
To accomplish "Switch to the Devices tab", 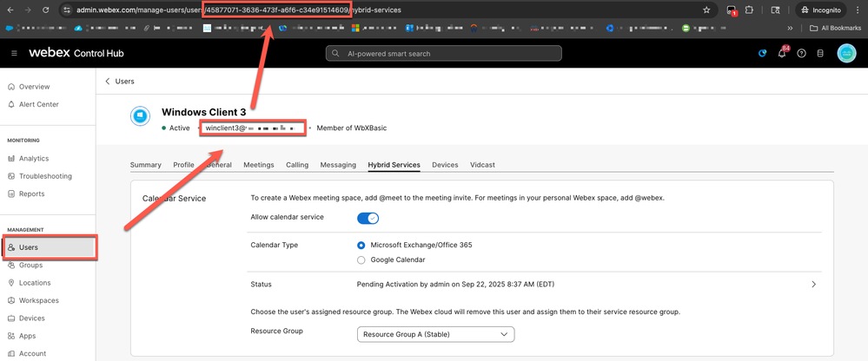I will [445, 165].
